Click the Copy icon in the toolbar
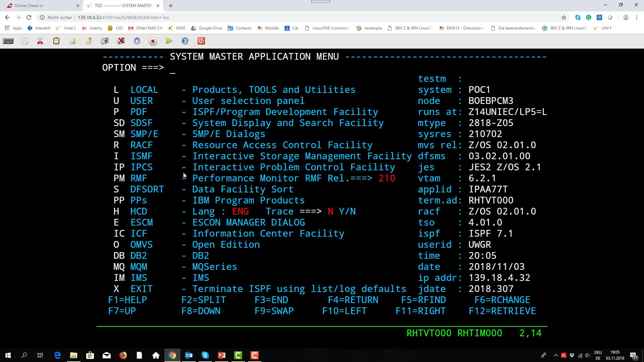The image size is (644, 362). coord(24,41)
